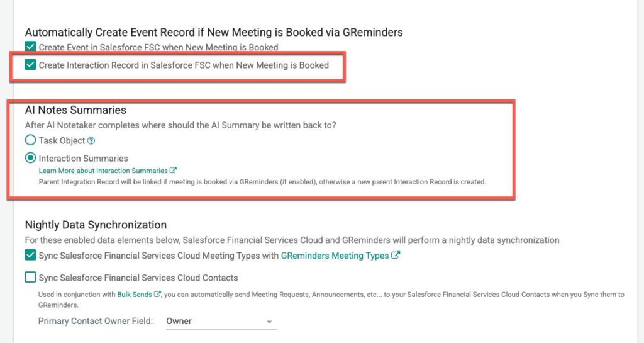The image size is (644, 343).
Task: Uncheck Create Event in Salesforce FSC checkbox
Action: (x=30, y=47)
